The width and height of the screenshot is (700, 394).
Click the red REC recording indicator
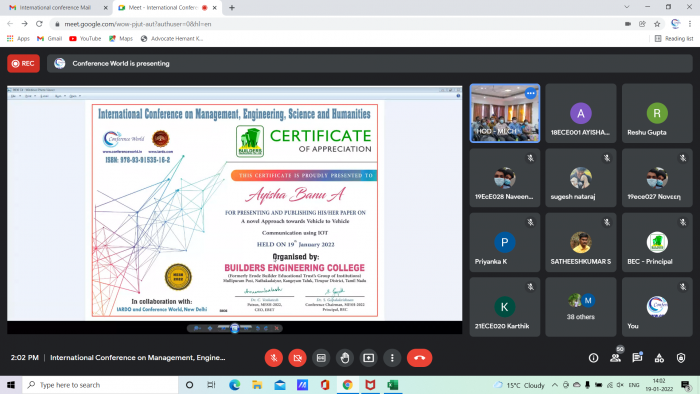[x=23, y=63]
